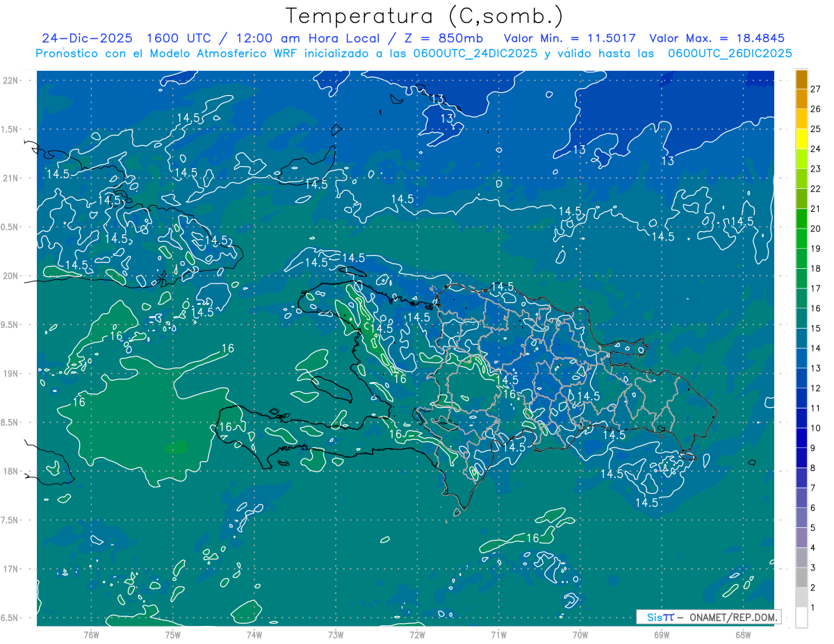The width and height of the screenshot is (834, 644).
Task: Click the "76W" longitude axis label
Action: [91, 634]
